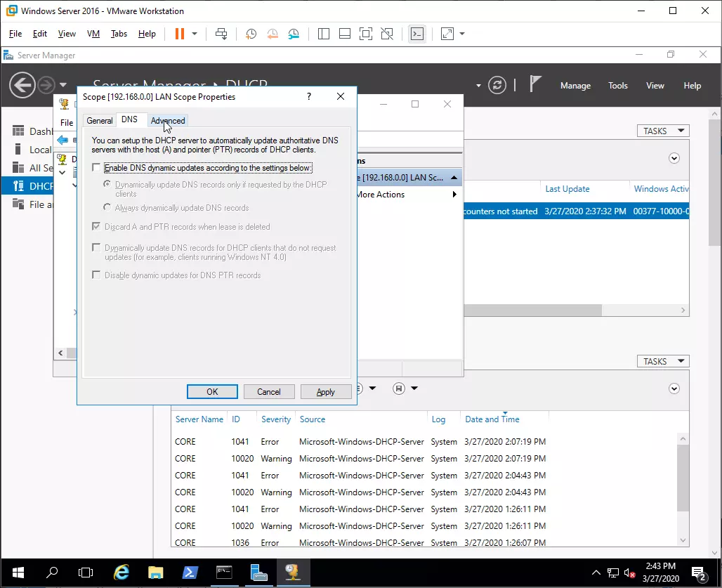Revert VM to previous snapshot icon
Image resolution: width=722 pixels, height=588 pixels.
click(273, 34)
